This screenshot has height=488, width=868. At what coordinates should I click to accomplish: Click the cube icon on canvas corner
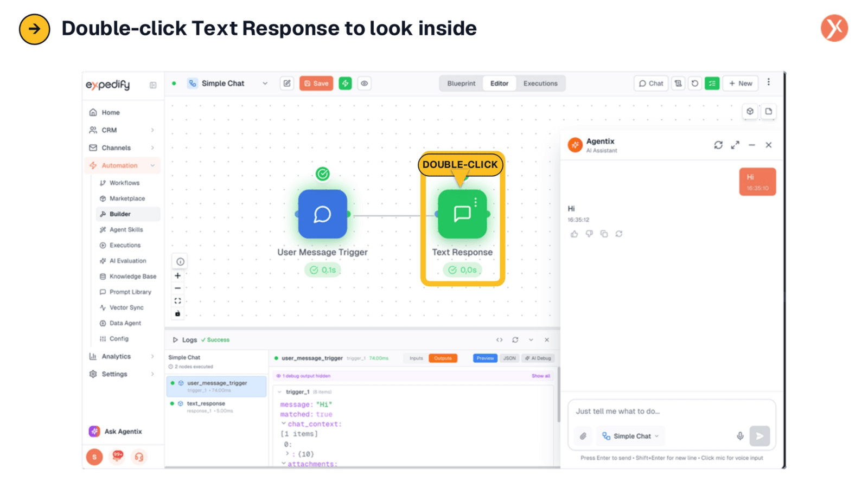[750, 111]
